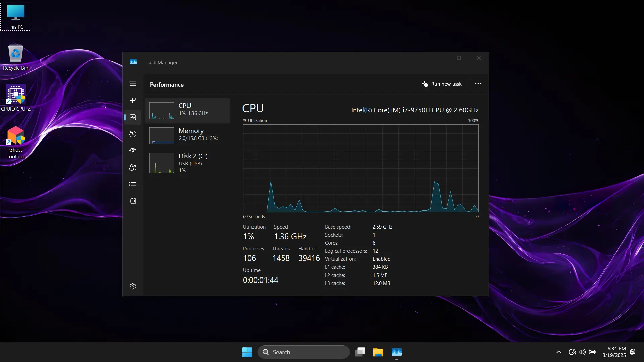Click the Run new task button
The height and width of the screenshot is (362, 644).
441,84
